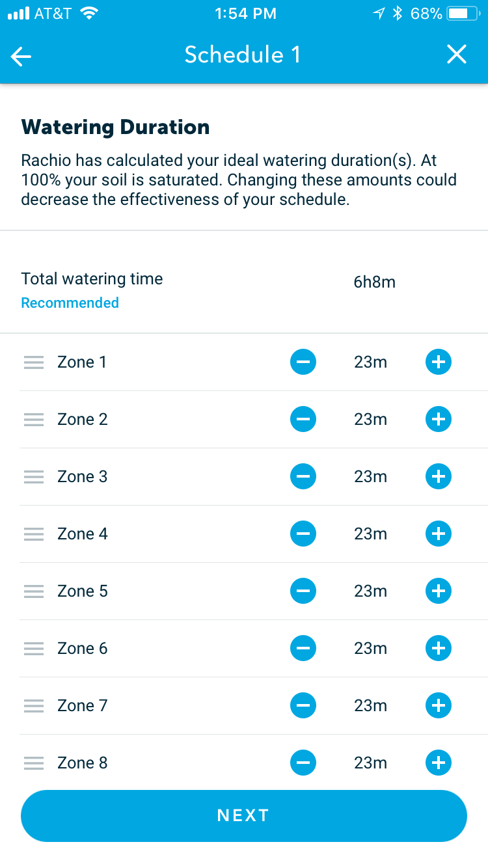Dismiss schedule editor with the X
This screenshot has width=488, height=868.
457,55
